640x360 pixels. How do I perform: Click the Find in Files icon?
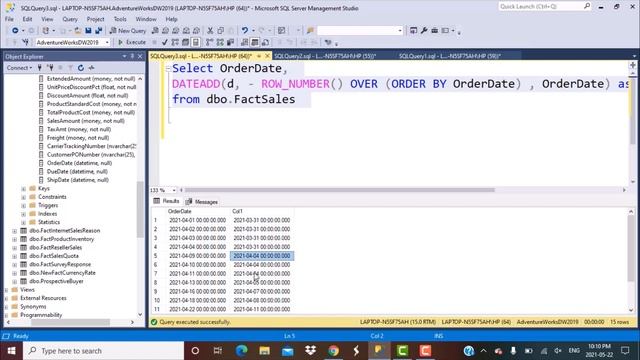[310, 31]
